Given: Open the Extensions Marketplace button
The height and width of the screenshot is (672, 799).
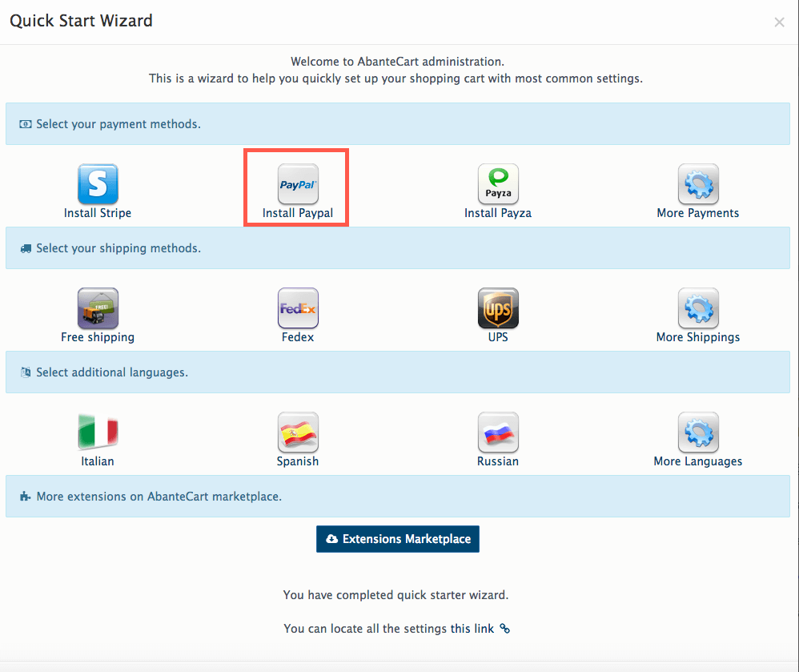Looking at the screenshot, I should click(x=397, y=539).
